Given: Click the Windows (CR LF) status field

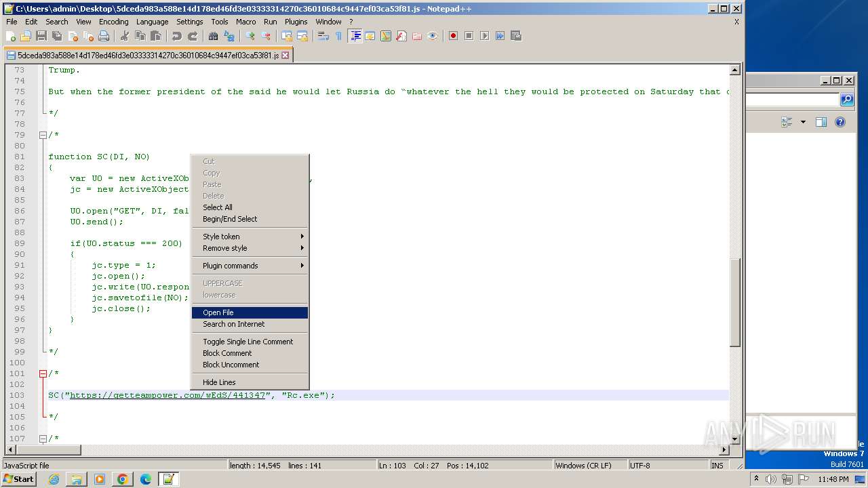Looking at the screenshot, I should coord(590,466).
